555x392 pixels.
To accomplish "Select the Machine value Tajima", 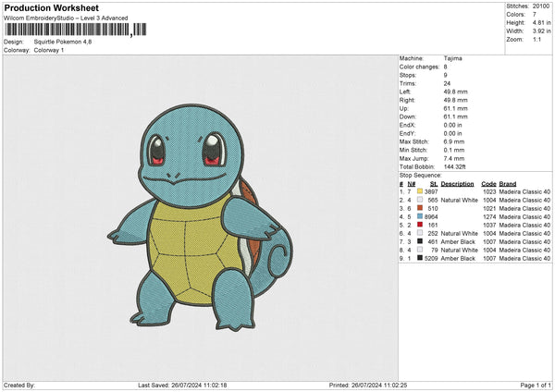I will pos(452,58).
